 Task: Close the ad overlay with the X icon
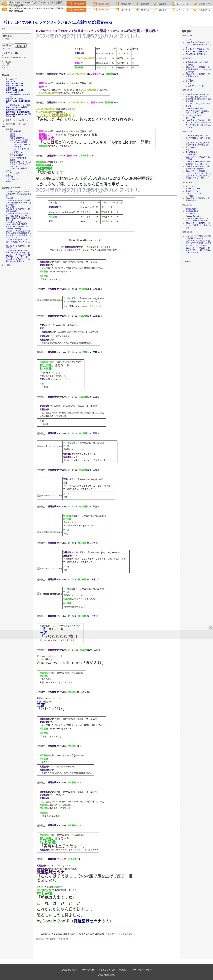[210, 627]
